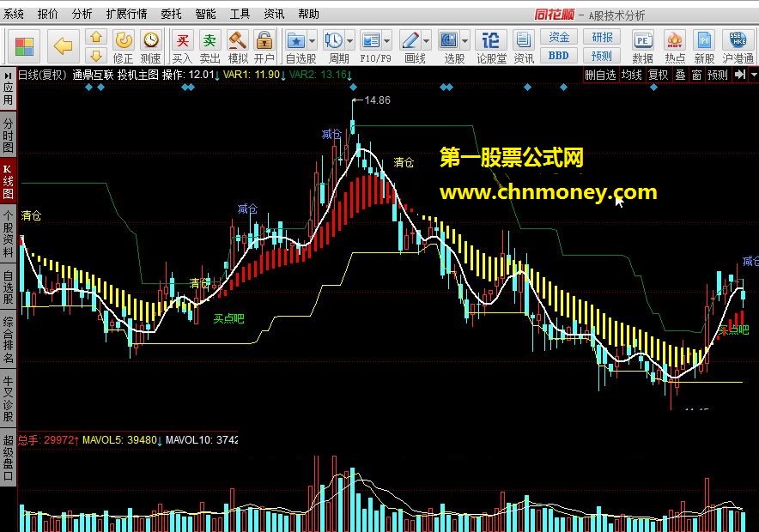Click the BBD button

coord(559,56)
